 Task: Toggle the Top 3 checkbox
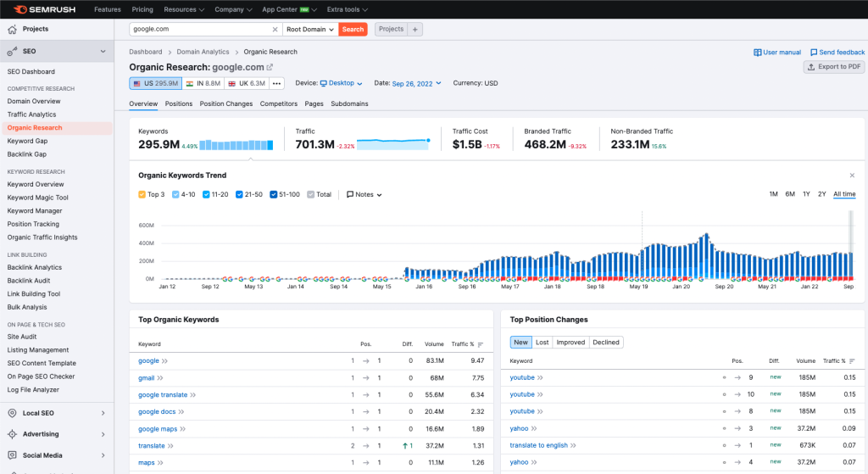pos(142,194)
